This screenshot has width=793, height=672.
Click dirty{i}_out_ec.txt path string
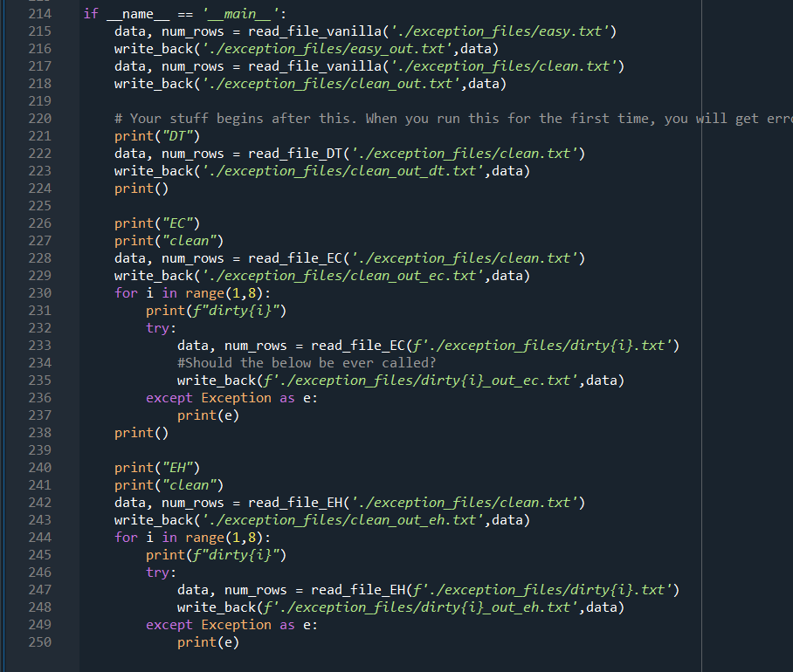(x=421, y=380)
